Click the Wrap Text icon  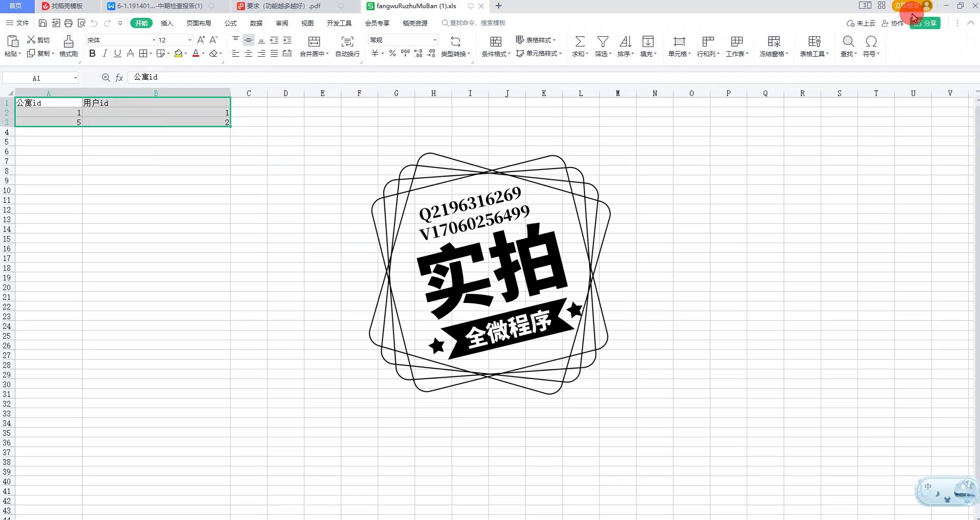(348, 41)
